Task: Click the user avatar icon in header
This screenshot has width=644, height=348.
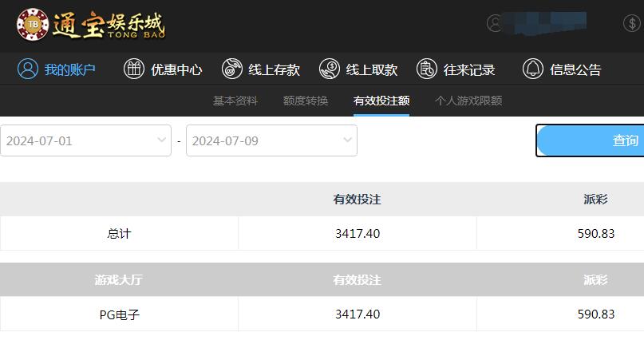Action: point(496,23)
